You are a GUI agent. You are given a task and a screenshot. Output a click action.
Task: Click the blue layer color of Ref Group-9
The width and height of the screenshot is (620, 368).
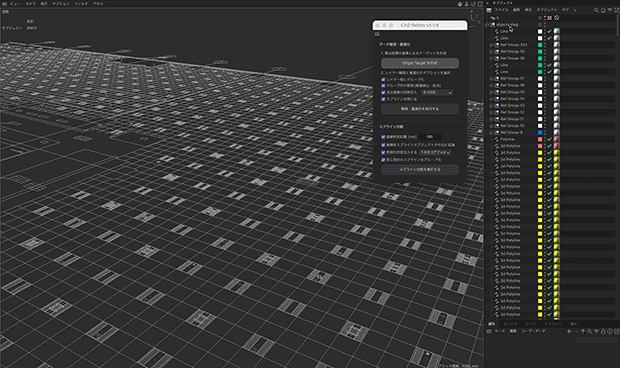(540, 132)
